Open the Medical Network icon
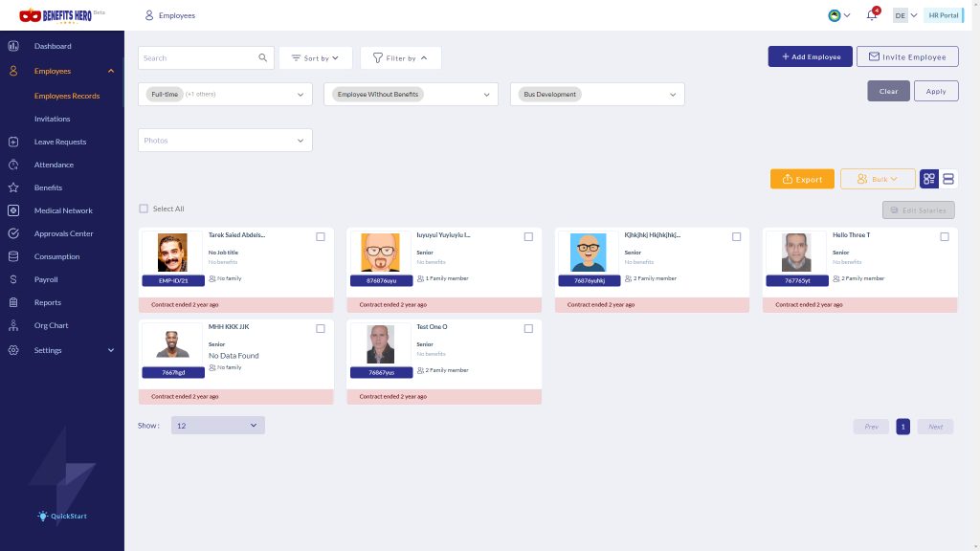This screenshot has width=980, height=551. point(13,210)
